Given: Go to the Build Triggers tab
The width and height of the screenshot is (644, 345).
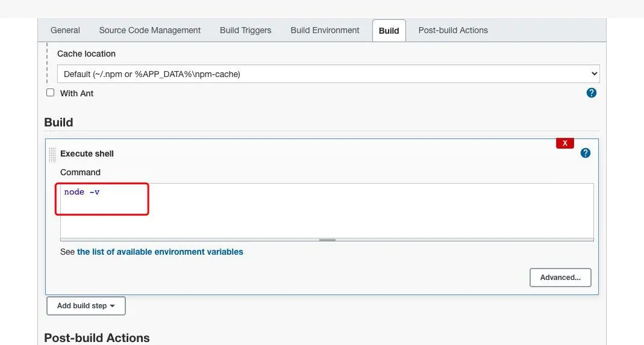Looking at the screenshot, I should [x=246, y=30].
